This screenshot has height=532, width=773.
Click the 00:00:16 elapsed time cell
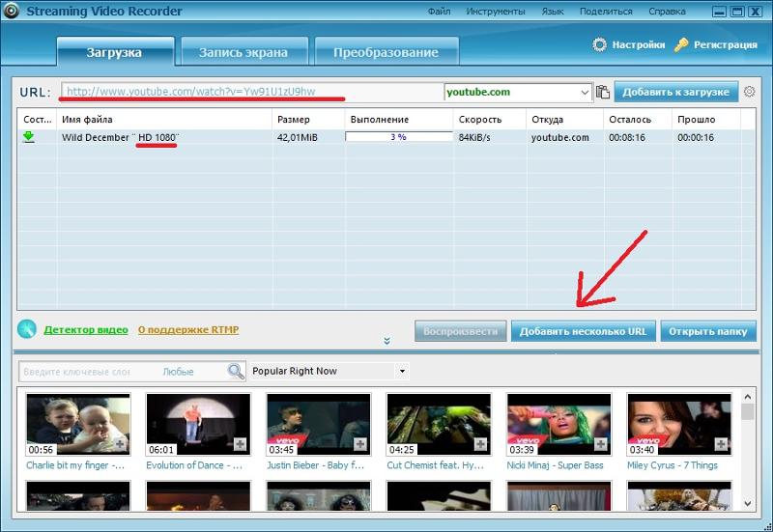pyautogui.click(x=696, y=137)
